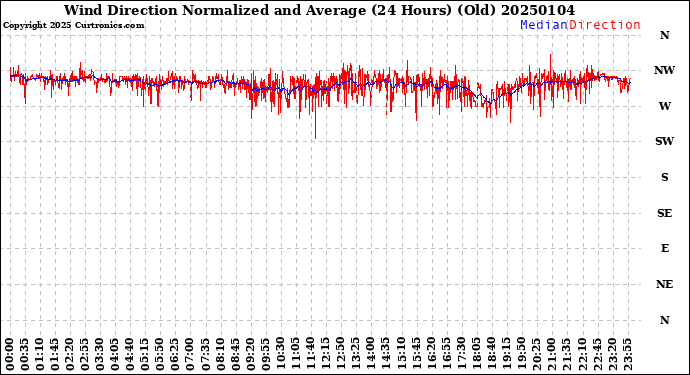Click the '16:20' time axis label
690x375 pixels.
tap(431, 354)
